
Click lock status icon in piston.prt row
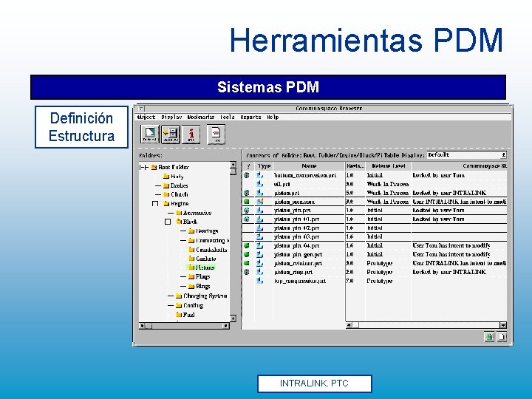[247, 193]
